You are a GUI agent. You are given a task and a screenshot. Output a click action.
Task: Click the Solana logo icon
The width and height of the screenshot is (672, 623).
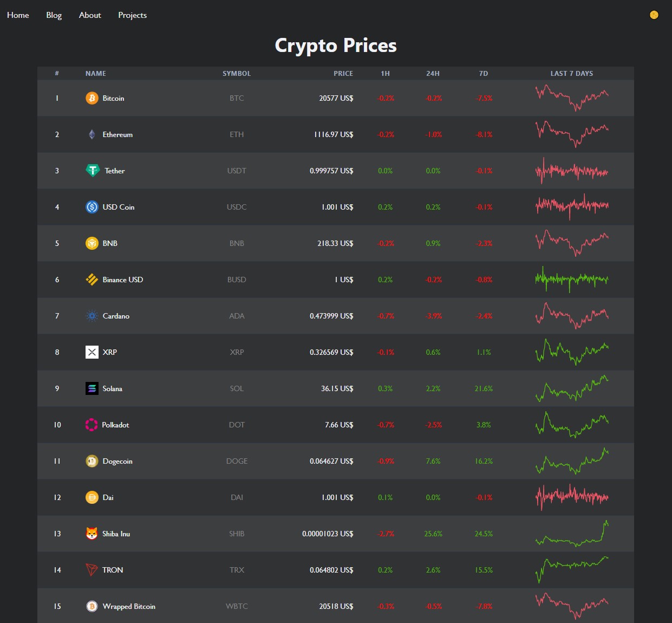point(92,388)
